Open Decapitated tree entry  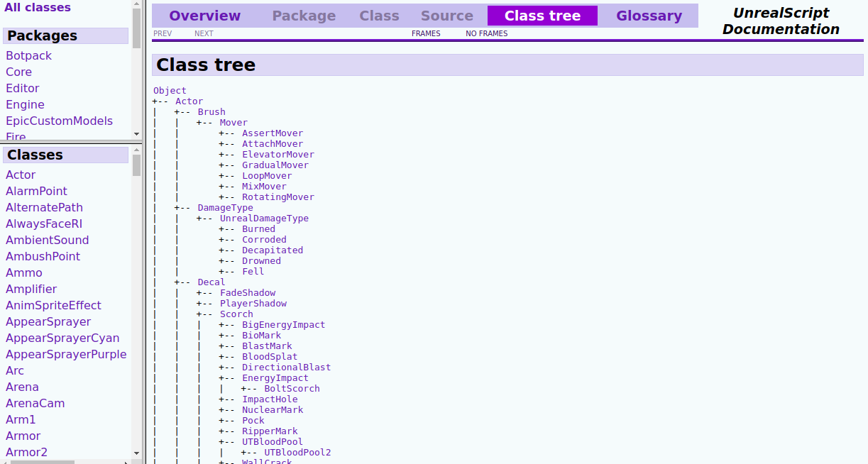[273, 250]
